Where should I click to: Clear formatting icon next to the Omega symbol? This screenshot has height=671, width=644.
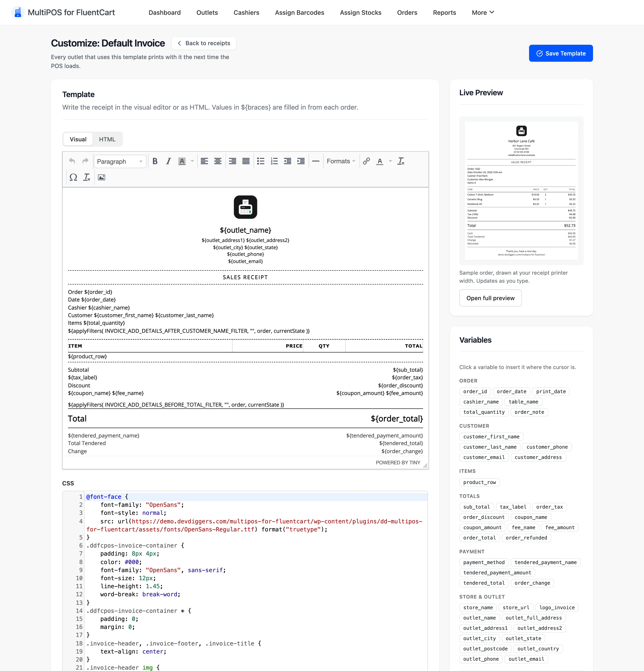(x=87, y=177)
